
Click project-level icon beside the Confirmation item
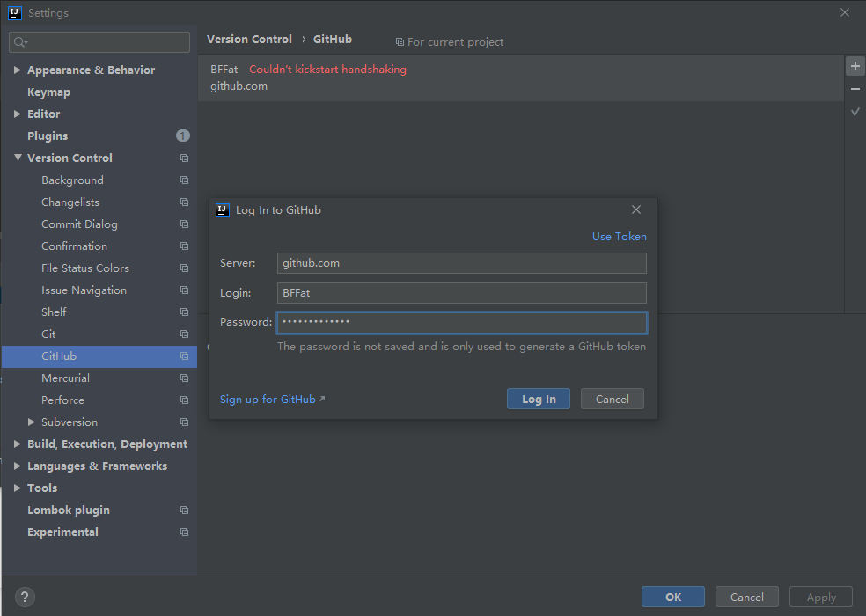tap(185, 246)
